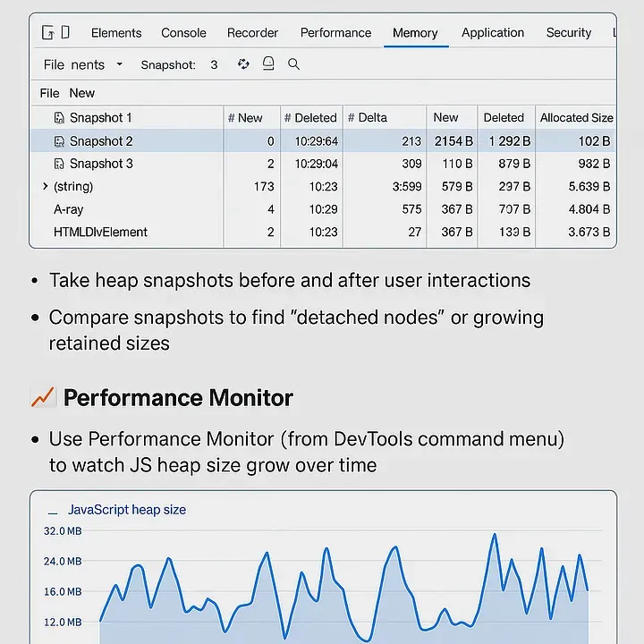Select the HTMLDivElement row
This screenshot has width=644, height=644.
100,233
